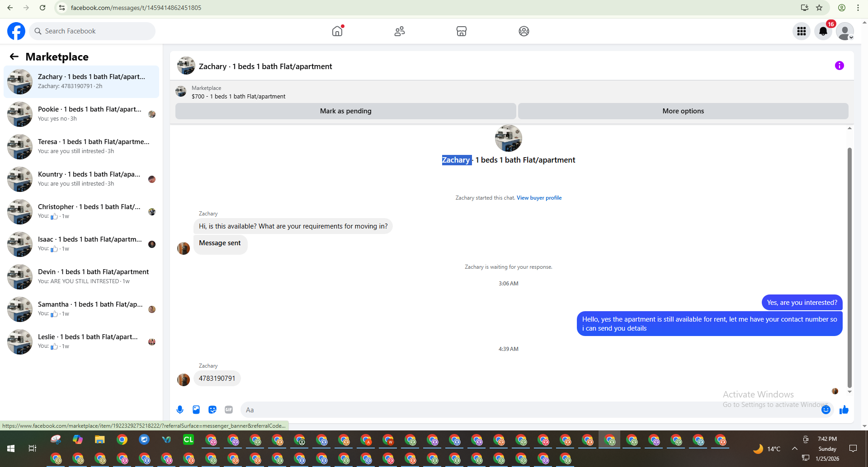This screenshot has width=868, height=467.
Task: Click the "Yes, are you interested?" message bubble
Action: click(x=802, y=303)
